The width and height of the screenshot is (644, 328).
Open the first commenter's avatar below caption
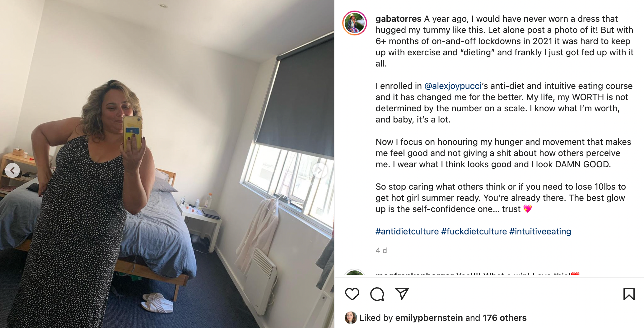coord(355,273)
